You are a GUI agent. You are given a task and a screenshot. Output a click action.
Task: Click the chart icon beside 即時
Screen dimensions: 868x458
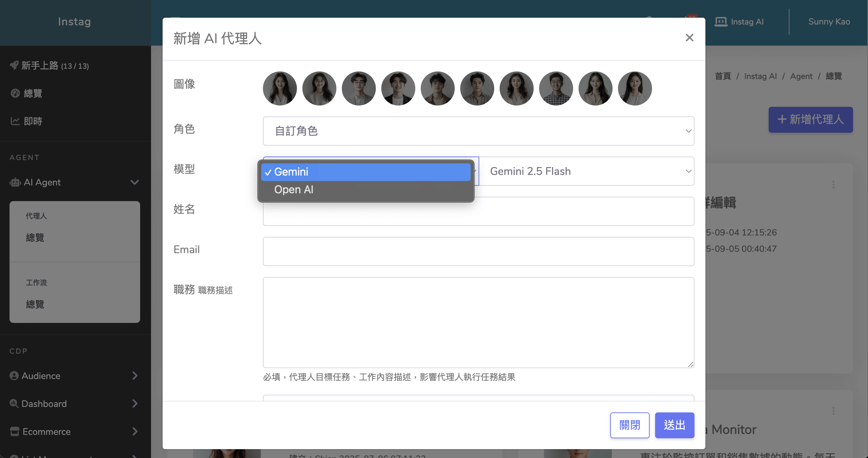pyautogui.click(x=15, y=121)
